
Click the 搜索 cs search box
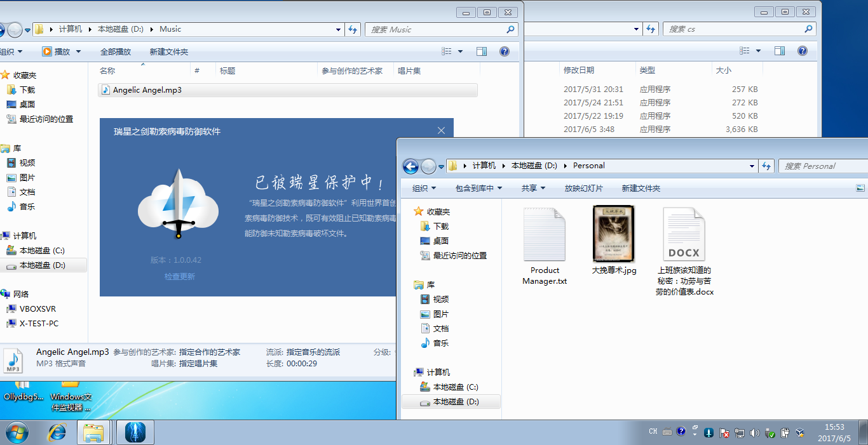(739, 29)
